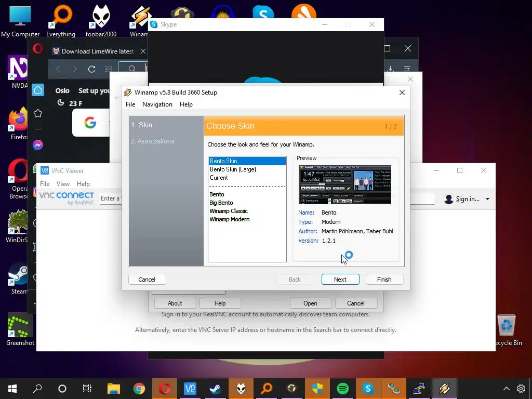Click the Finish button in Winamp Setup

[384, 279]
